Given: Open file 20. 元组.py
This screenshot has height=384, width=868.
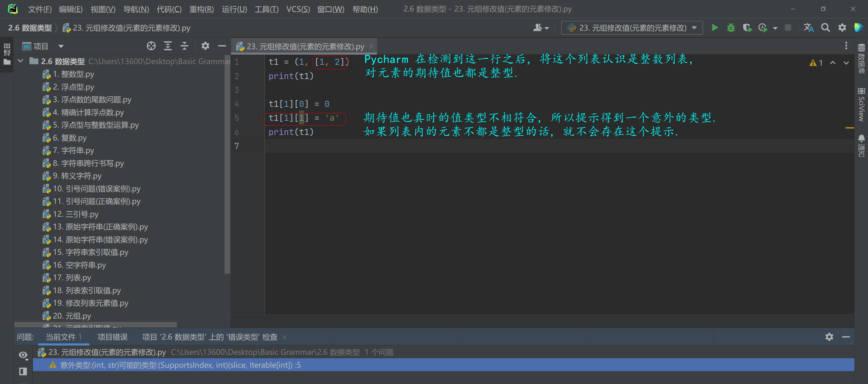Looking at the screenshot, I should 66,316.
